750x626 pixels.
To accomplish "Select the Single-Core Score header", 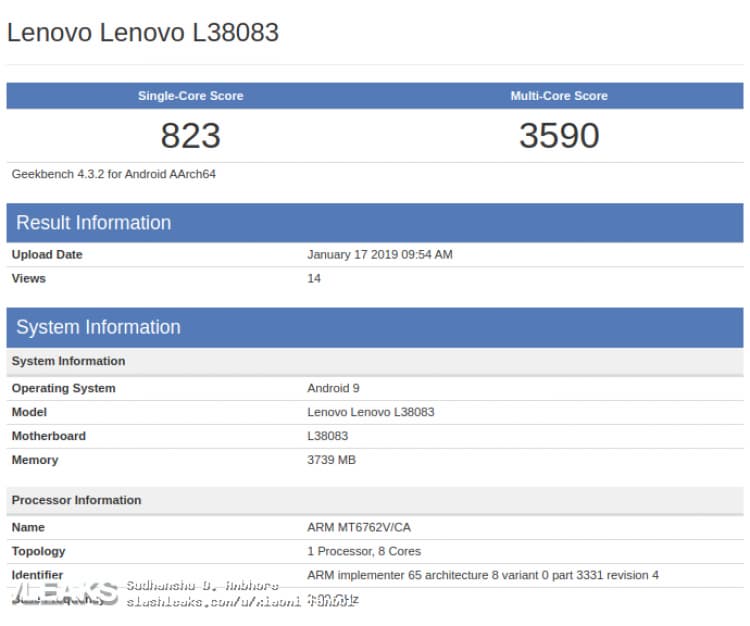I will pos(190,96).
